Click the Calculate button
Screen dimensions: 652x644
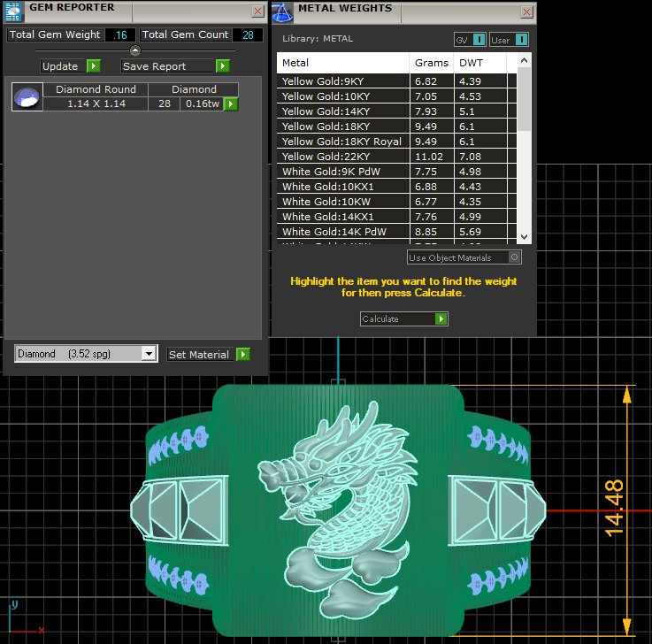403,318
